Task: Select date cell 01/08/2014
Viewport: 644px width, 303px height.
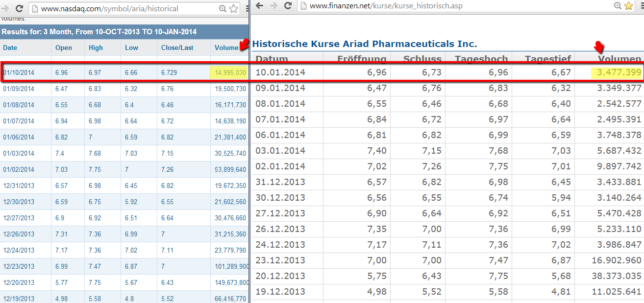Action: [x=19, y=105]
